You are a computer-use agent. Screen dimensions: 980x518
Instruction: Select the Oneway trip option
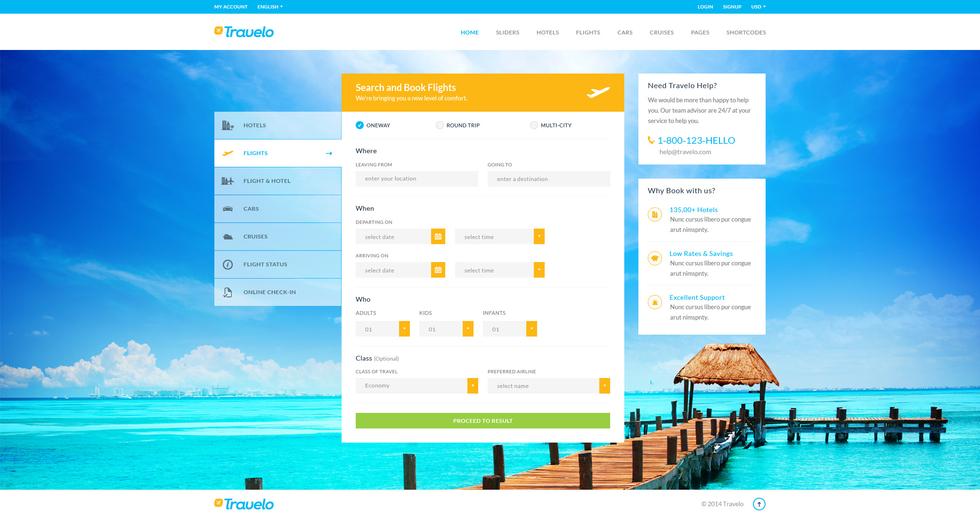(x=359, y=125)
